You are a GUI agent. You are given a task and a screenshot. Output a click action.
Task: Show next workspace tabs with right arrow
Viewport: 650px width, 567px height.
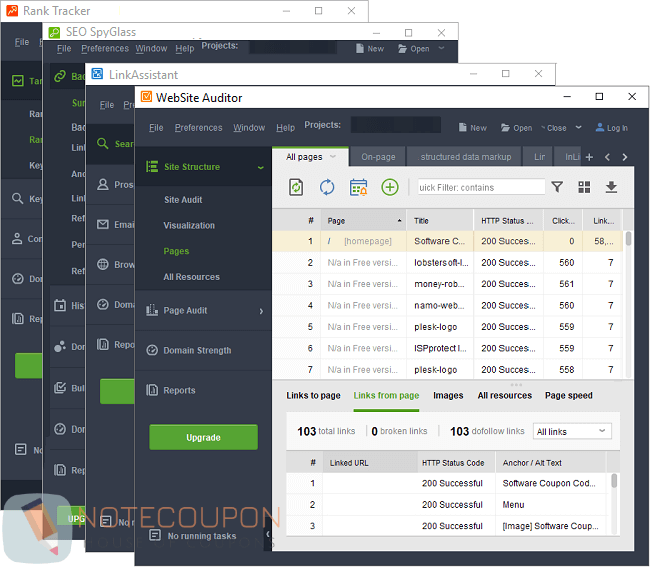point(624,157)
